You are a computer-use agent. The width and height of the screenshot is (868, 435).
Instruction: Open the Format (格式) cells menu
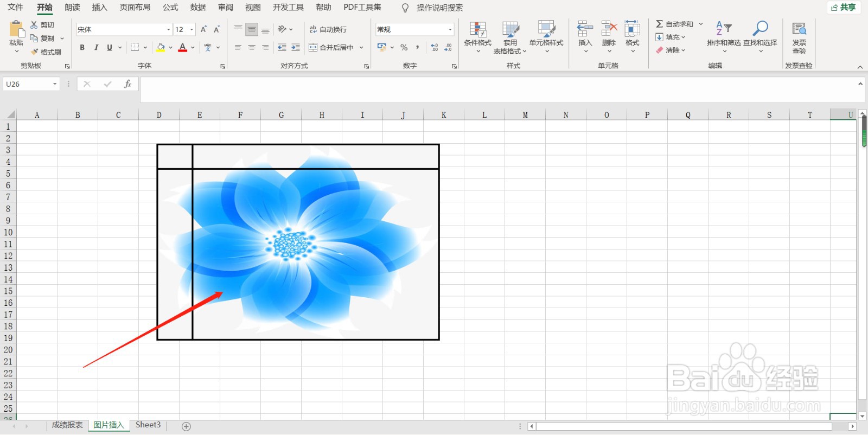(x=633, y=36)
